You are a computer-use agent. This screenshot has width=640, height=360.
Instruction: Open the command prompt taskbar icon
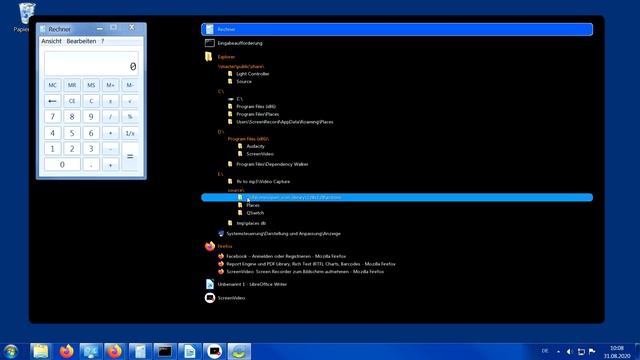coord(165,351)
